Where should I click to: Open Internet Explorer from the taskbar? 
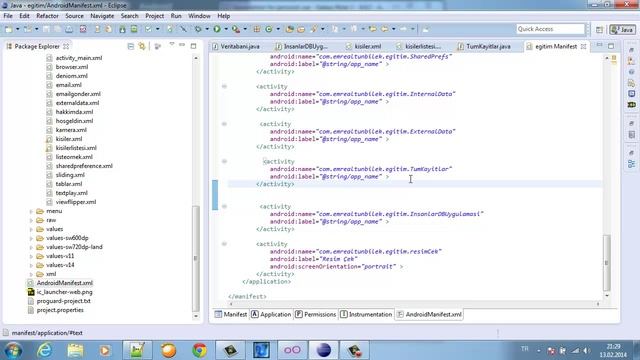pyautogui.click(x=44, y=350)
